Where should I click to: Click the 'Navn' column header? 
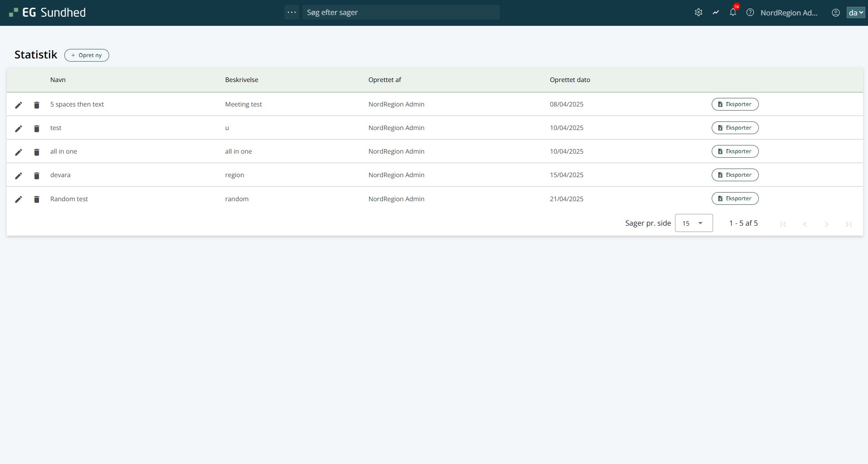click(58, 80)
